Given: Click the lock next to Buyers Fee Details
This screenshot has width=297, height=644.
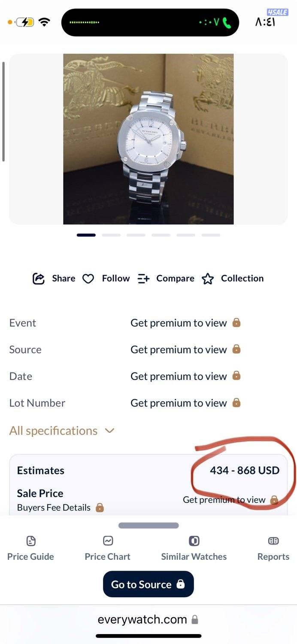Looking at the screenshot, I should tap(100, 507).
